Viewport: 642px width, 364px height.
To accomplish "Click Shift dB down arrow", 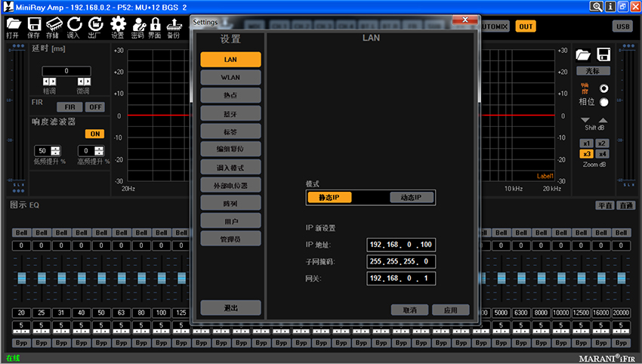I will (x=587, y=120).
